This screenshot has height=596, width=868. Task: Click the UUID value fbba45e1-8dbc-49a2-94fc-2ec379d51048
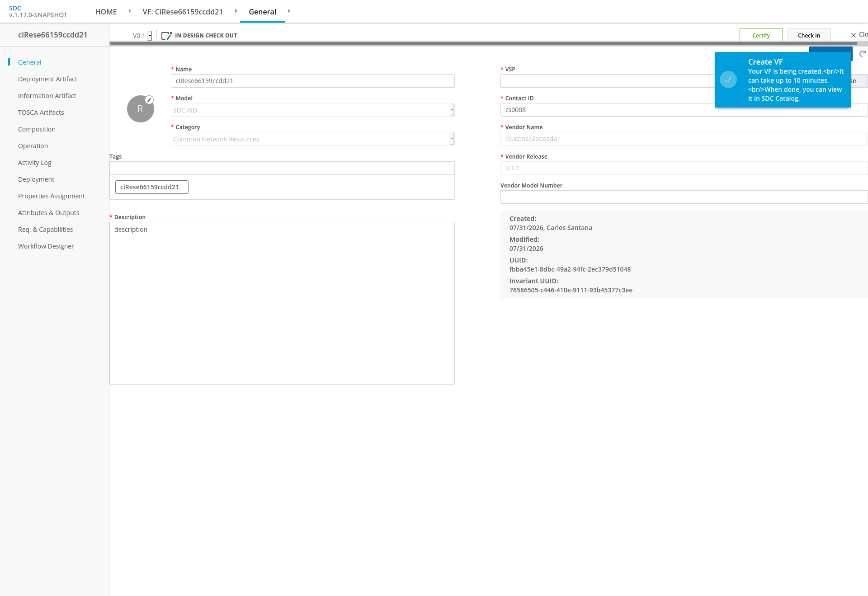(570, 269)
